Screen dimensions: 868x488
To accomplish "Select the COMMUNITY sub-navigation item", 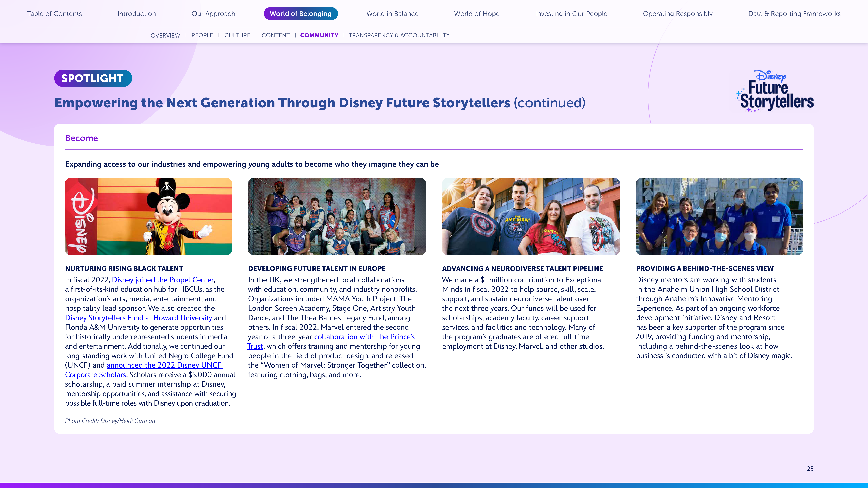I will (x=319, y=35).
